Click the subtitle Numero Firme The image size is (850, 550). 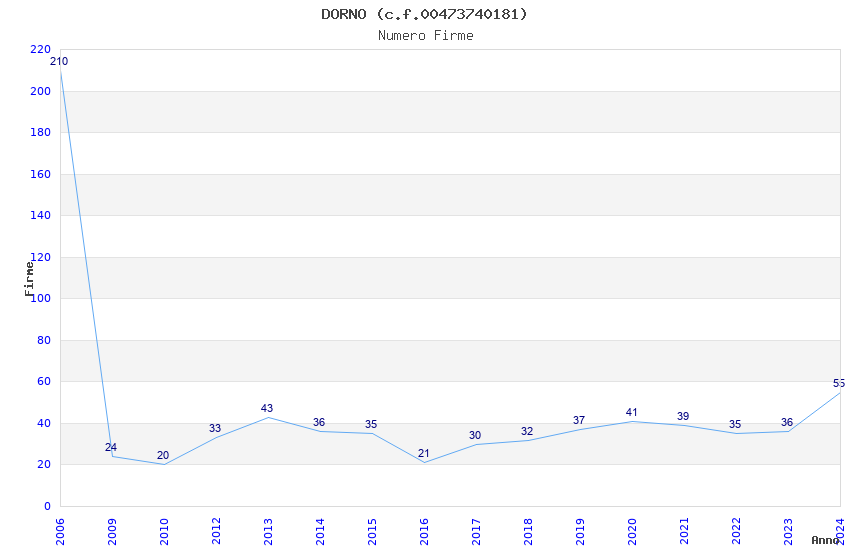click(x=426, y=36)
